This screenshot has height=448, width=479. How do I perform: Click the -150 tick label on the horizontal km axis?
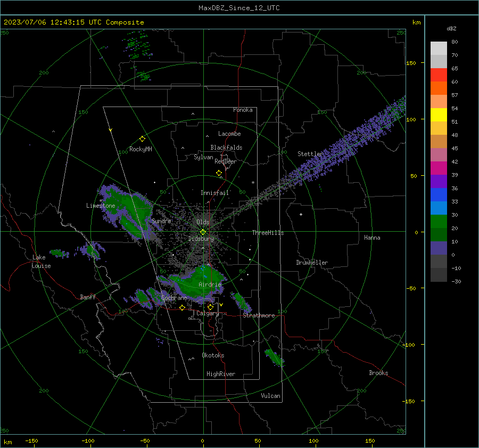(x=31, y=441)
